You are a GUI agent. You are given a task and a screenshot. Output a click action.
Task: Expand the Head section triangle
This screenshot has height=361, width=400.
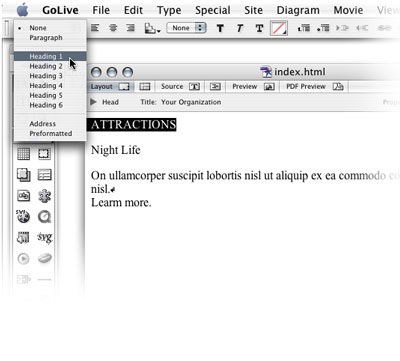(94, 102)
